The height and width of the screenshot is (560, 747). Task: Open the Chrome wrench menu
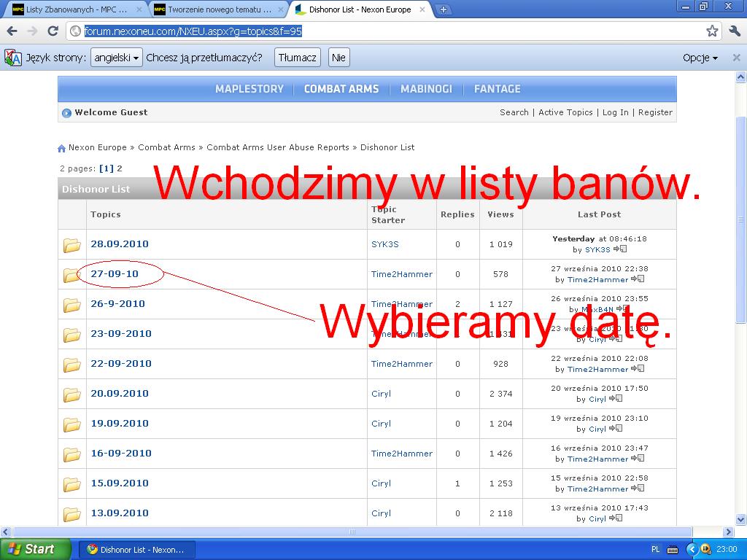click(x=734, y=31)
